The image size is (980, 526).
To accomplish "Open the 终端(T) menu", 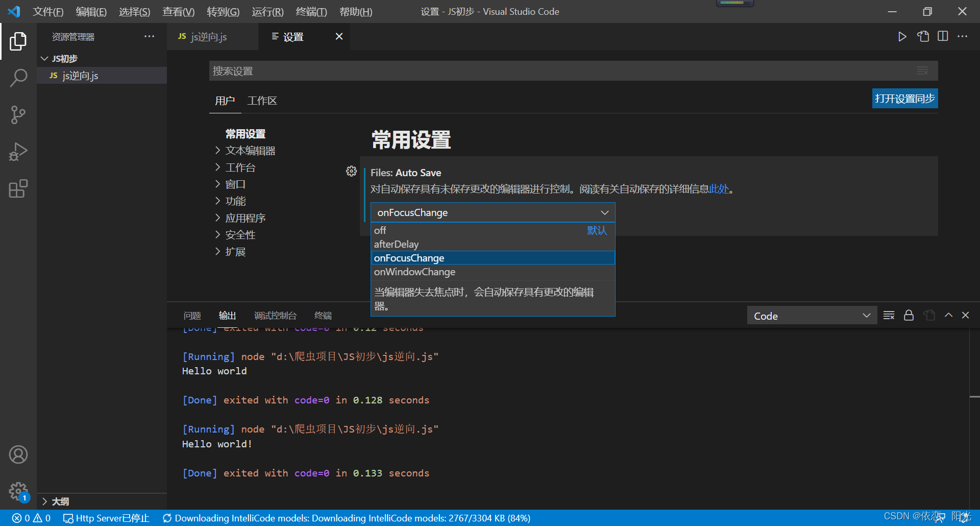I will click(311, 11).
